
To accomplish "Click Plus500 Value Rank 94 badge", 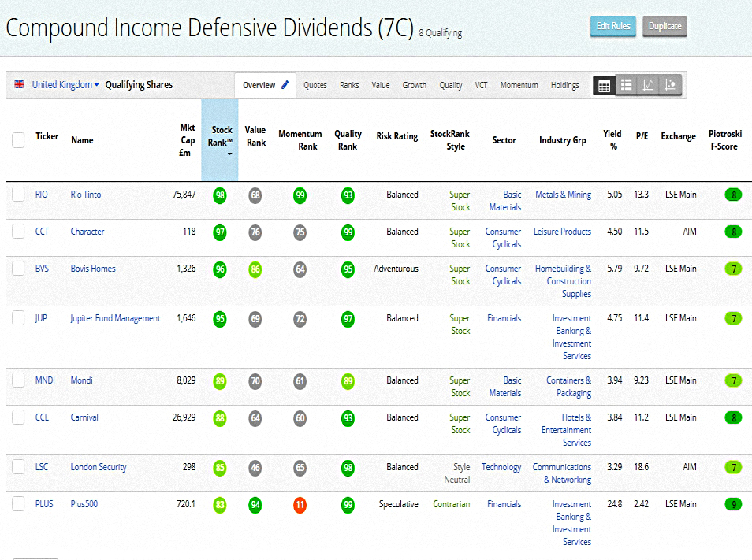I will (x=255, y=505).
